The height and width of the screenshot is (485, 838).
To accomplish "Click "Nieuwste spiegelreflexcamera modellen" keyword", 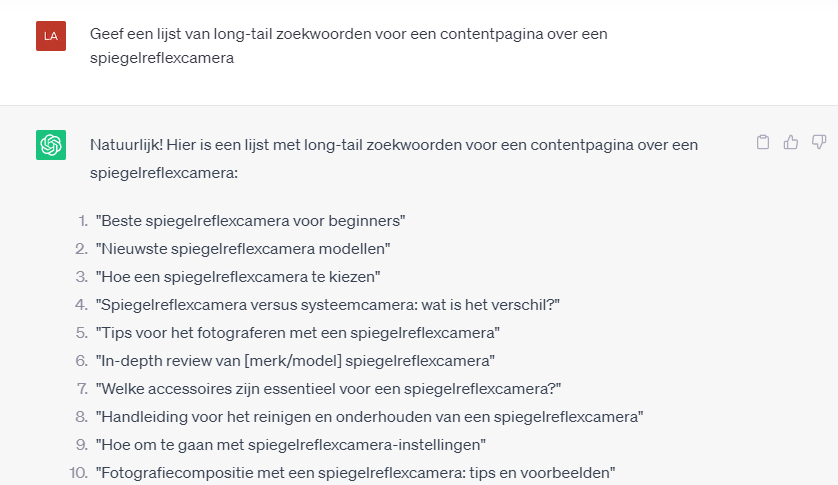I will click(243, 248).
